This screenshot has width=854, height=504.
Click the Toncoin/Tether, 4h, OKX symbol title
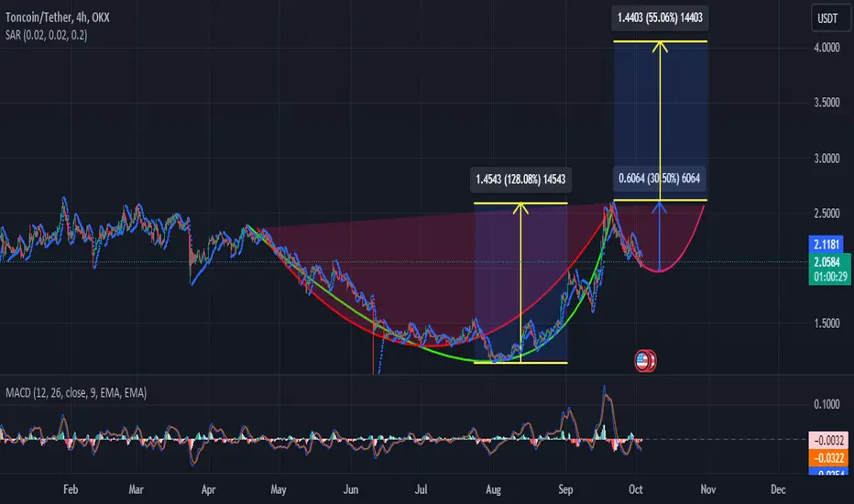[57, 17]
